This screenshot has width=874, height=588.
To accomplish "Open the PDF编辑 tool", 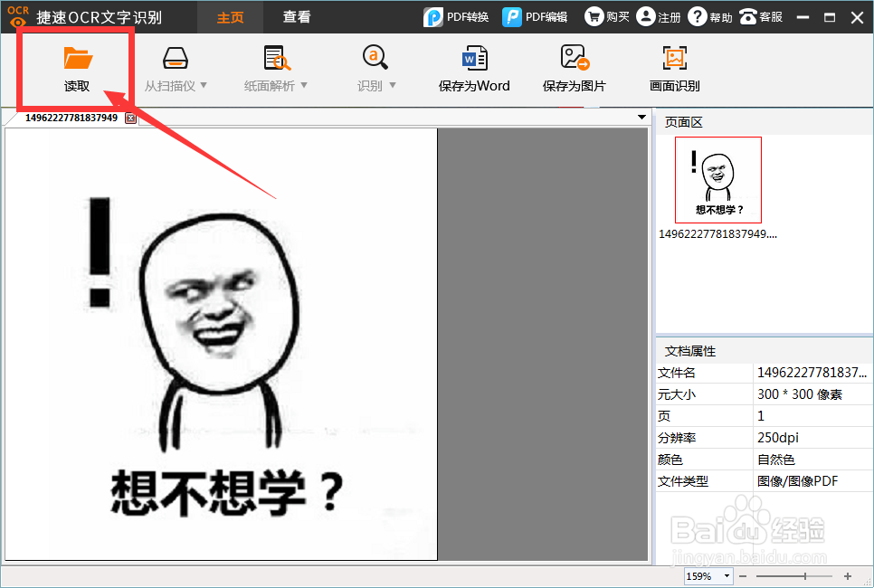I will click(x=534, y=17).
